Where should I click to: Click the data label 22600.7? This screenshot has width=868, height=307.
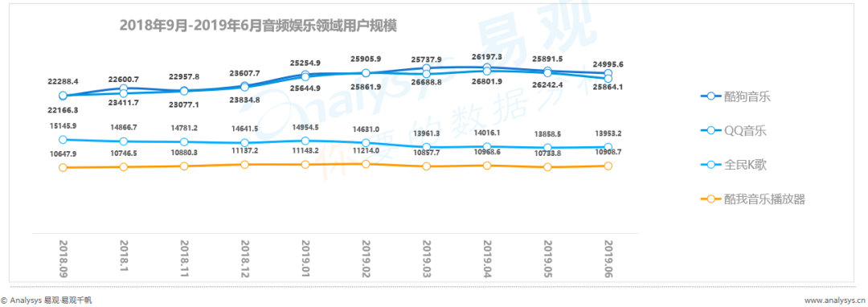[125, 79]
